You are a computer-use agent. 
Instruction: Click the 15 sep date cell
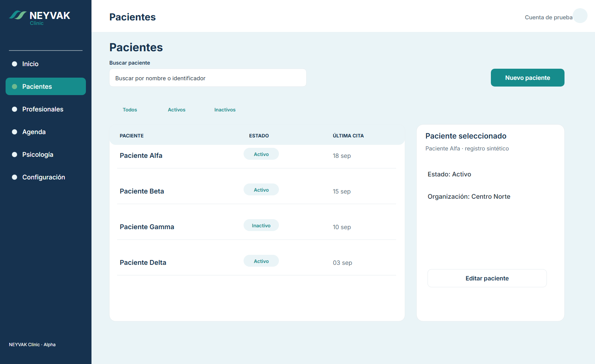coord(342,192)
